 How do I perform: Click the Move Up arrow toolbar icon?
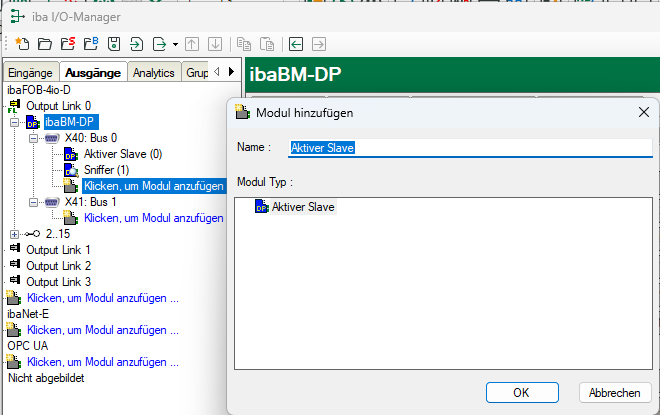(x=192, y=44)
